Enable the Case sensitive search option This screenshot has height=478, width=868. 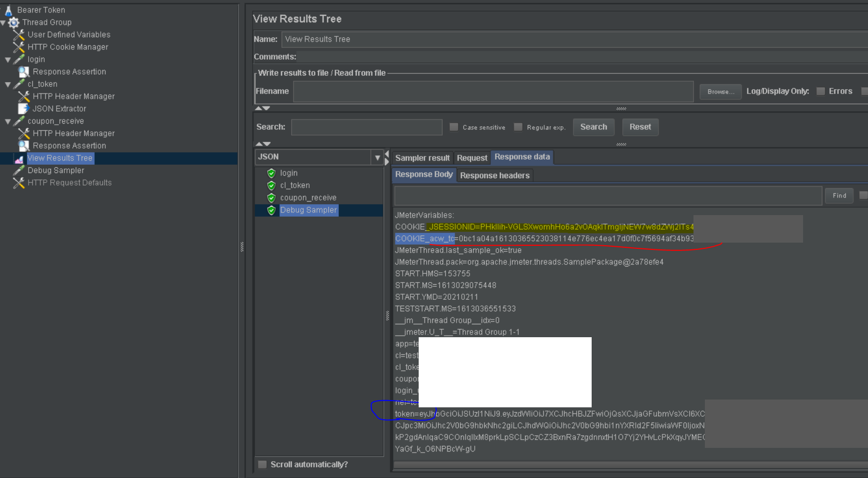coord(454,126)
